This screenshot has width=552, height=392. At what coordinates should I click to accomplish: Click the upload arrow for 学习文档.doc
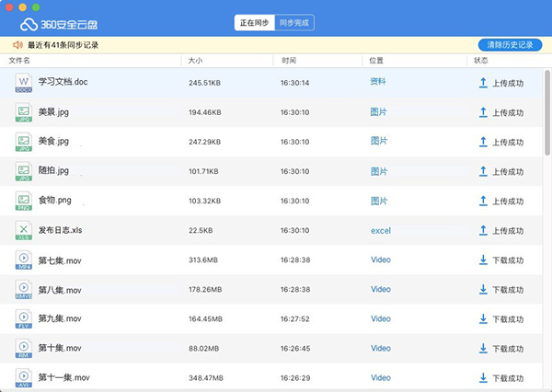pyautogui.click(x=483, y=83)
